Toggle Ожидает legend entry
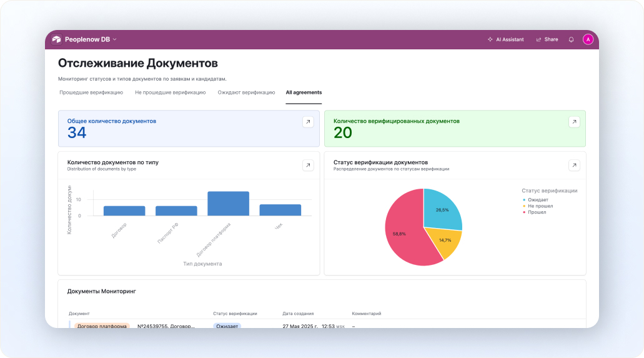The width and height of the screenshot is (644, 358). 535,200
